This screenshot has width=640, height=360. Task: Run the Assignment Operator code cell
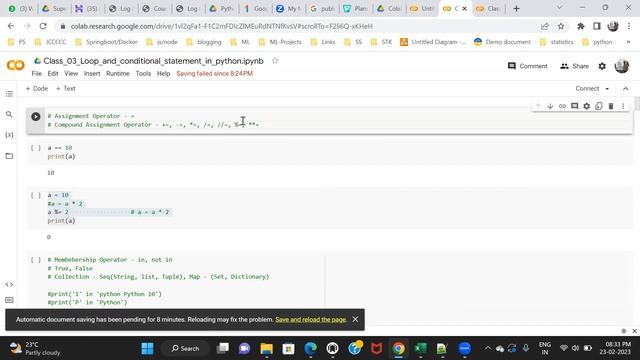[36, 117]
